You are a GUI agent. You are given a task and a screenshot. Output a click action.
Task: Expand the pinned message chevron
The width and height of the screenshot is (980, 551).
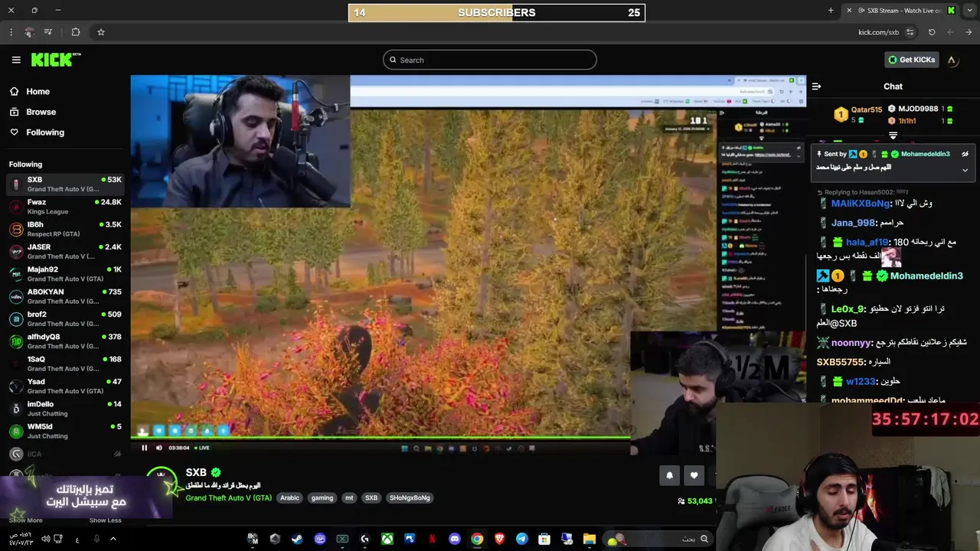(965, 170)
